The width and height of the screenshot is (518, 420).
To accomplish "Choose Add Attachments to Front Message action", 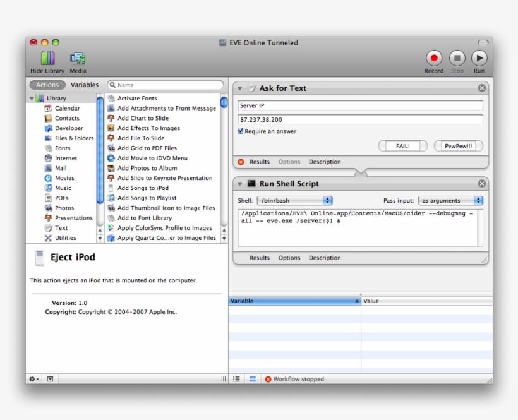I will pyautogui.click(x=161, y=108).
